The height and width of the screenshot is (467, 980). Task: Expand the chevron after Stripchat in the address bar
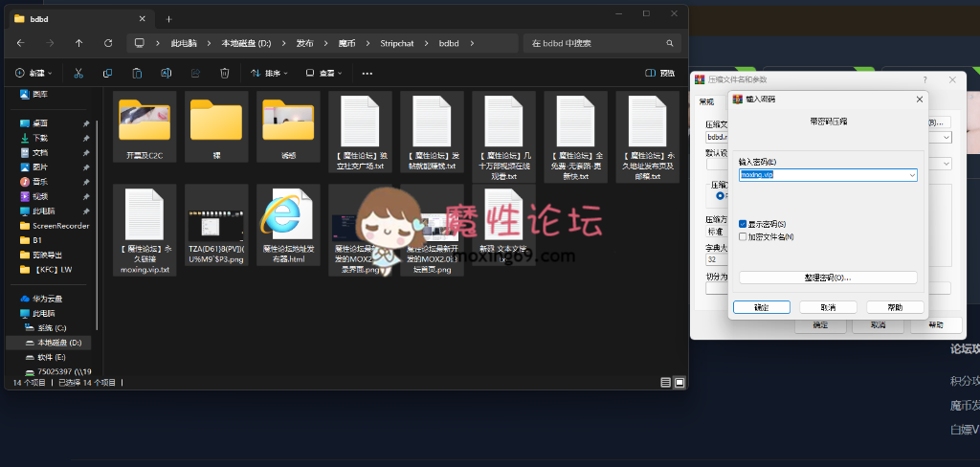tap(426, 43)
